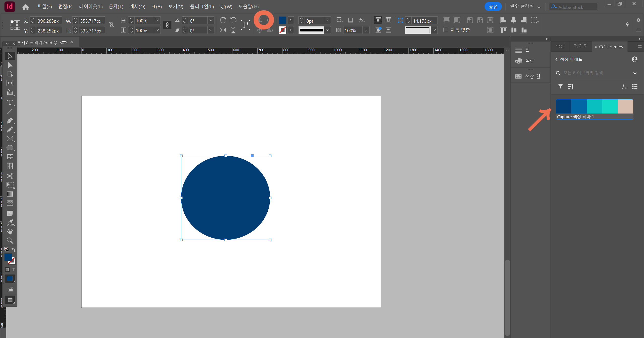
Task: Open the 파일 menu
Action: tap(44, 6)
